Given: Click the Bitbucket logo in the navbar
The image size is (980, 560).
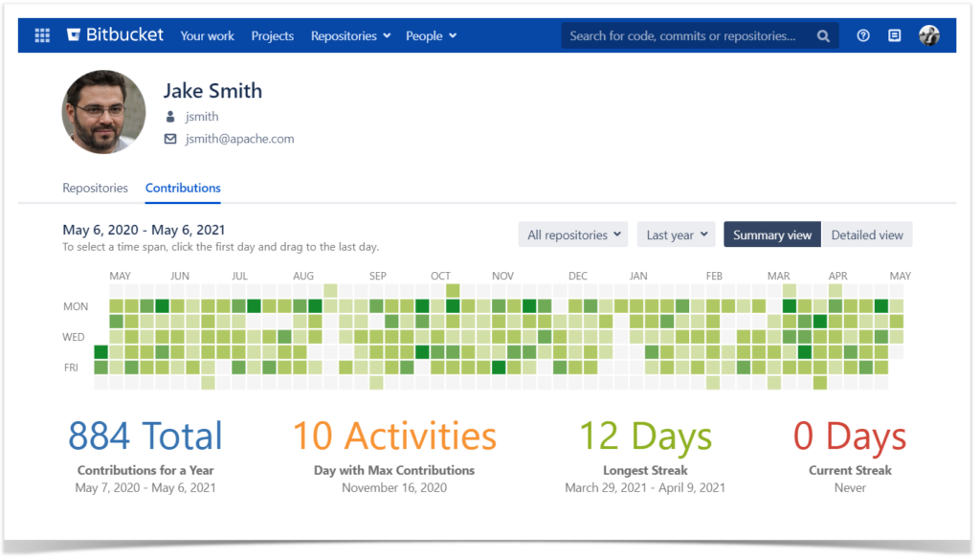Looking at the screenshot, I should pos(114,34).
